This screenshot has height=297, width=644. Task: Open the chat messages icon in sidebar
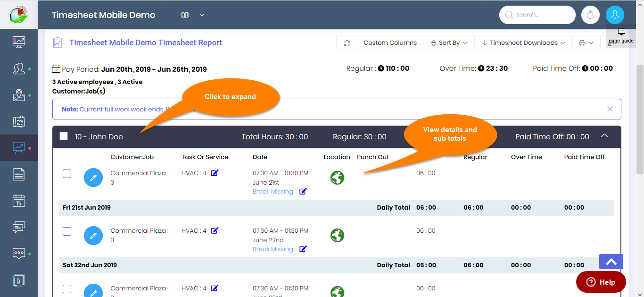[19, 227]
